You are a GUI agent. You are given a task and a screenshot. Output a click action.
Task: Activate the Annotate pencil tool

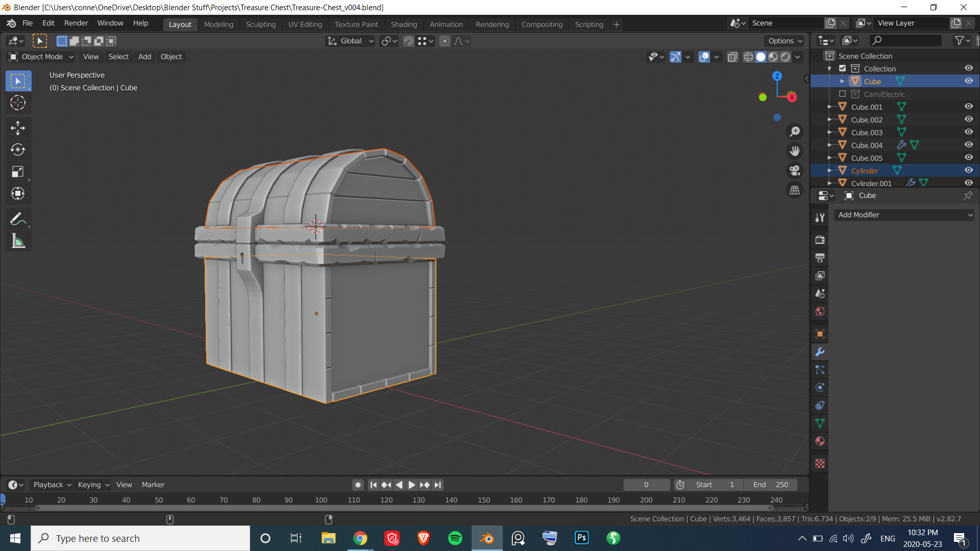18,219
